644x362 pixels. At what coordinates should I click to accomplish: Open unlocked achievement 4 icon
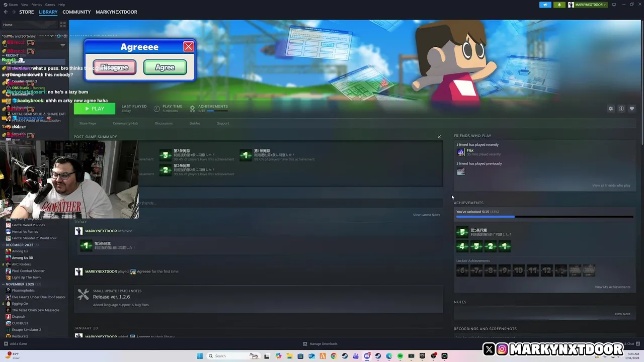tap(462, 246)
